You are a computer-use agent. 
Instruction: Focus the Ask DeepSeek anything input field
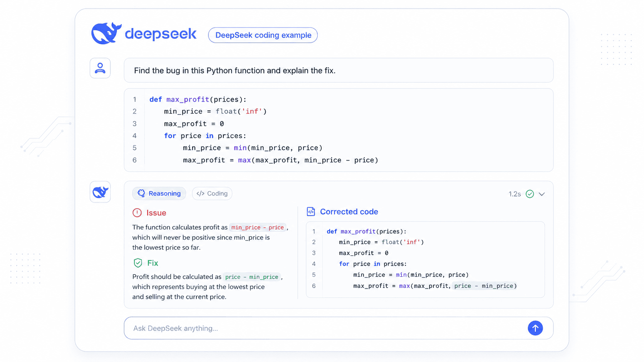pos(339,328)
